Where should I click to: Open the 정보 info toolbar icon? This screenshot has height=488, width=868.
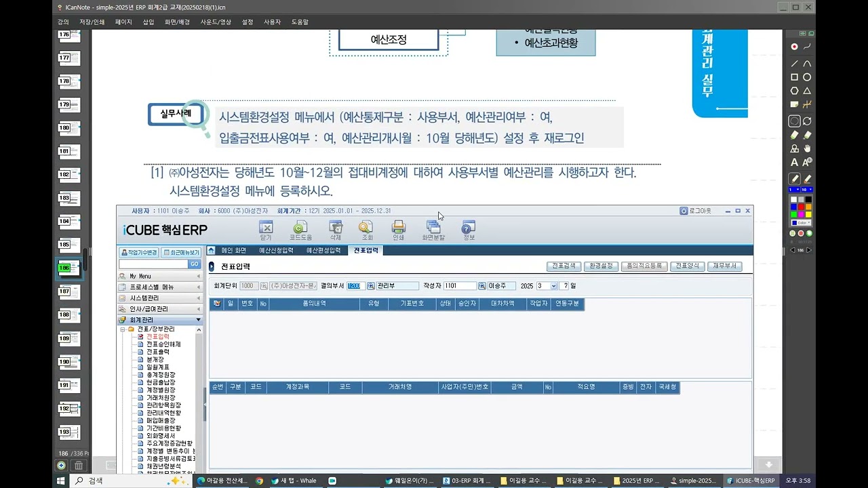[469, 230]
